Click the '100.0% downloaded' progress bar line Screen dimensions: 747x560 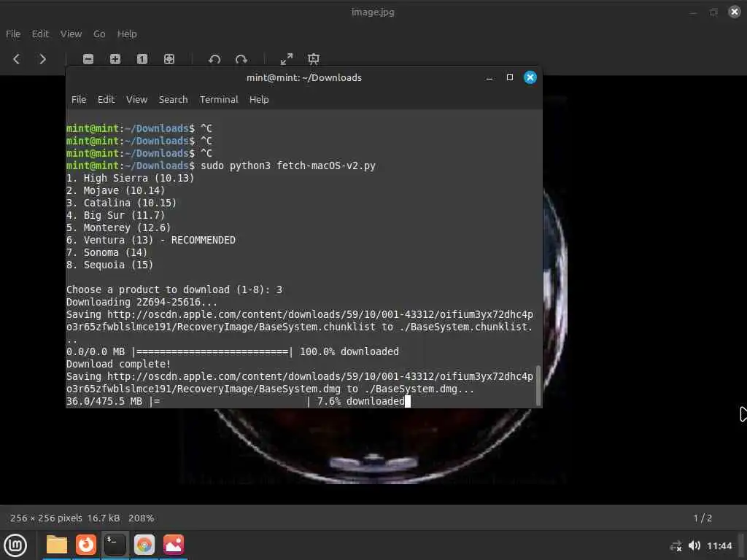233,351
